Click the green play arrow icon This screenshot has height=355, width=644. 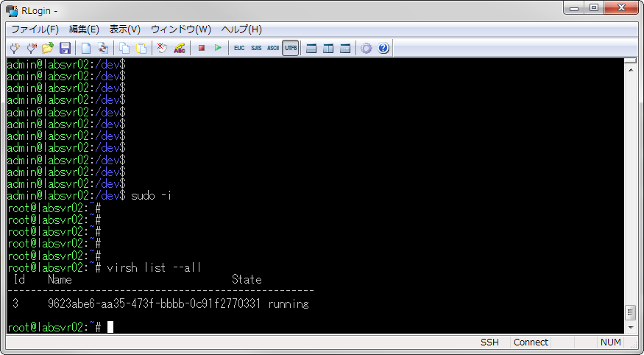click(218, 48)
